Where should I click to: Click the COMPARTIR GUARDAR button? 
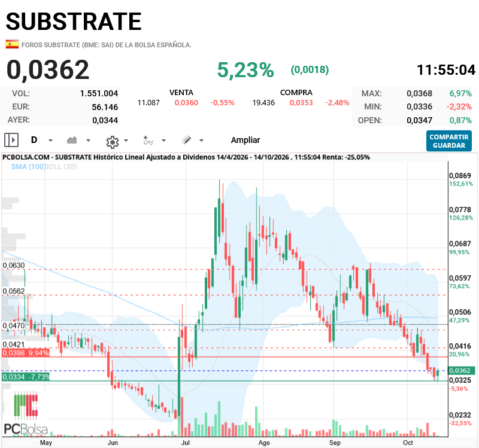click(x=449, y=141)
